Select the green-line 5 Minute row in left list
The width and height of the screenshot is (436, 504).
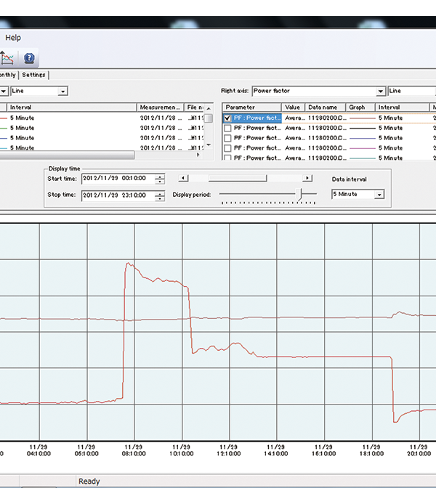[x=102, y=128]
